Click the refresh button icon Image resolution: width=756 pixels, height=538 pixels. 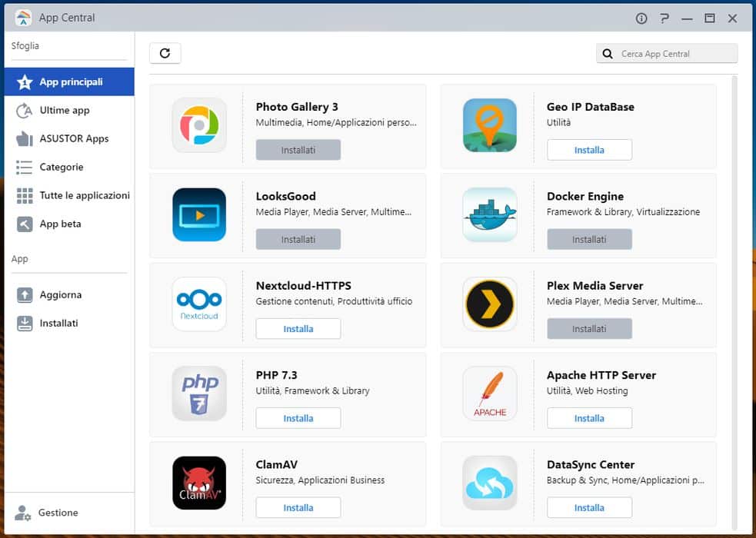click(x=165, y=53)
